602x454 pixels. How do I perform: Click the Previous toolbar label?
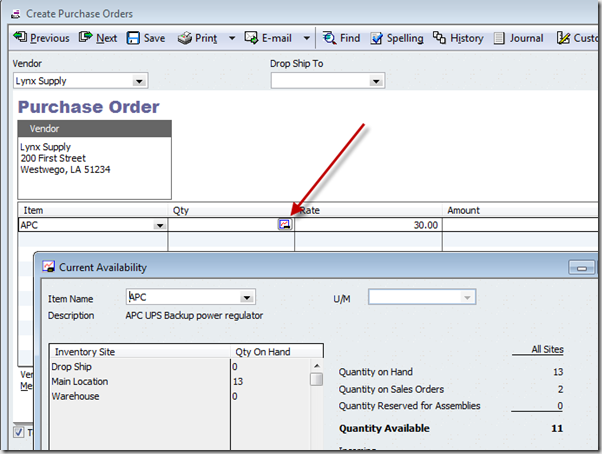[50, 38]
